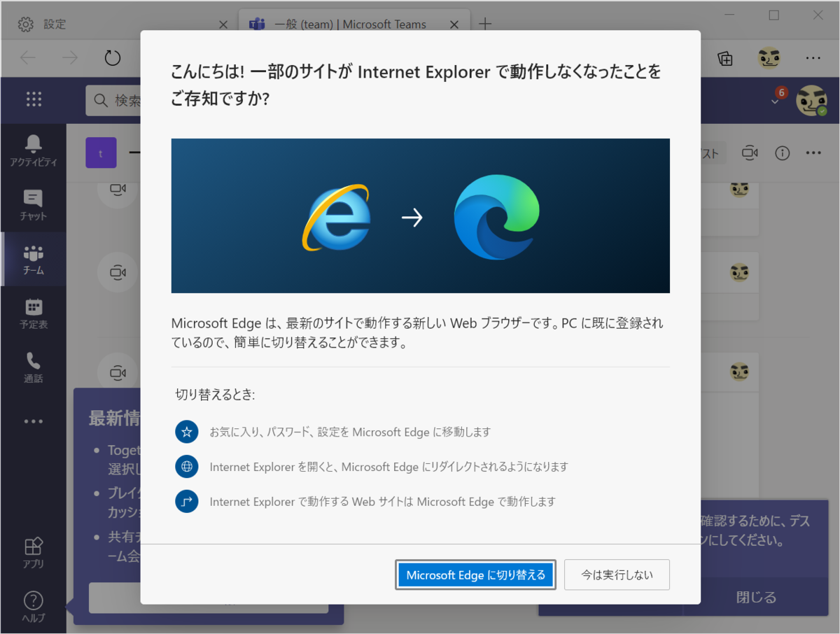The height and width of the screenshot is (634, 840).
Task: Click the 切り替えるとき: heading text
Action: click(215, 395)
